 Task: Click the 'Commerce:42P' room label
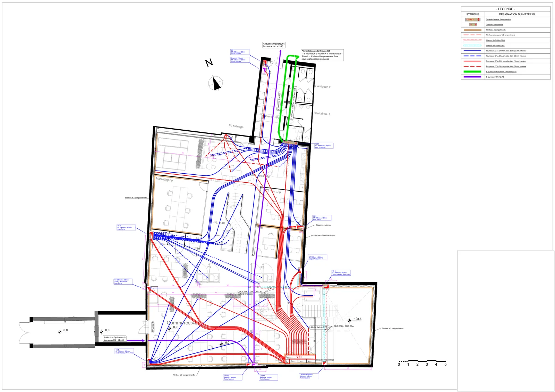184,323
